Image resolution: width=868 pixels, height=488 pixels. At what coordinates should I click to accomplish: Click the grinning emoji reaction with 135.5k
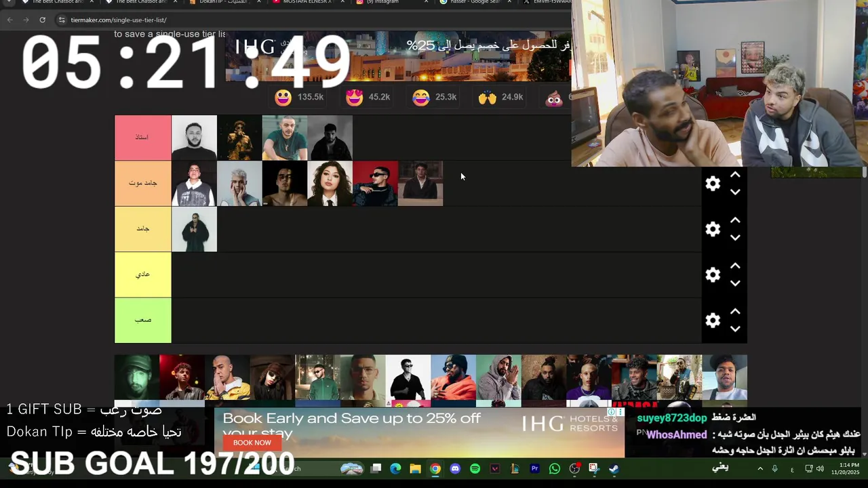click(x=283, y=98)
